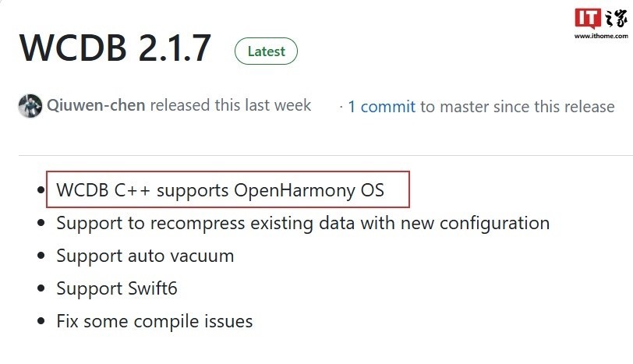Click the word OpenHarmony in highlighted box
Image resolution: width=633 pixels, height=364 pixels.
click(x=295, y=190)
